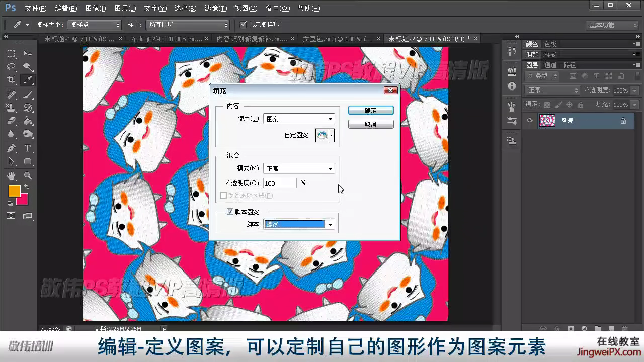Open the 取样大小 dropdown

point(95,25)
